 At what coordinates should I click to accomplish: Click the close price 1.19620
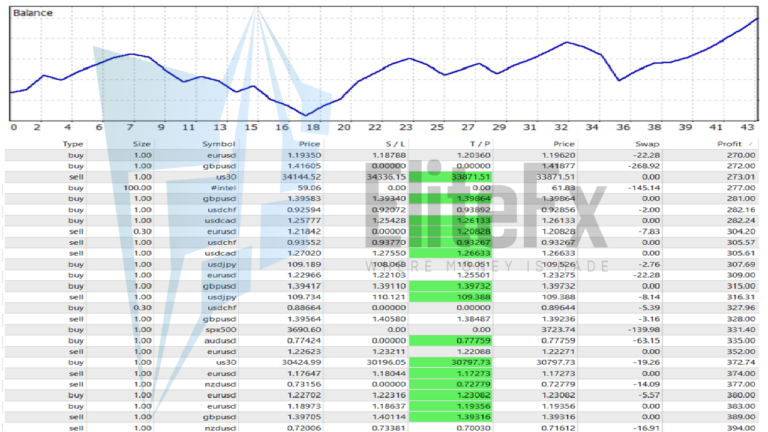[558, 155]
